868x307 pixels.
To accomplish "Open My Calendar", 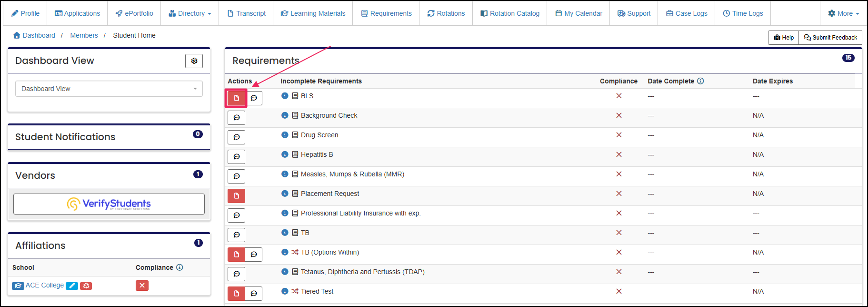I will click(579, 13).
